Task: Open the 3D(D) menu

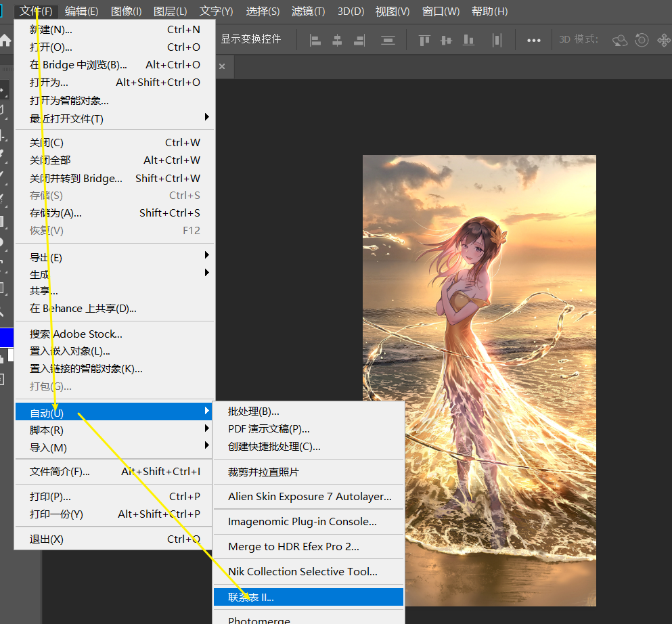Action: pos(351,11)
